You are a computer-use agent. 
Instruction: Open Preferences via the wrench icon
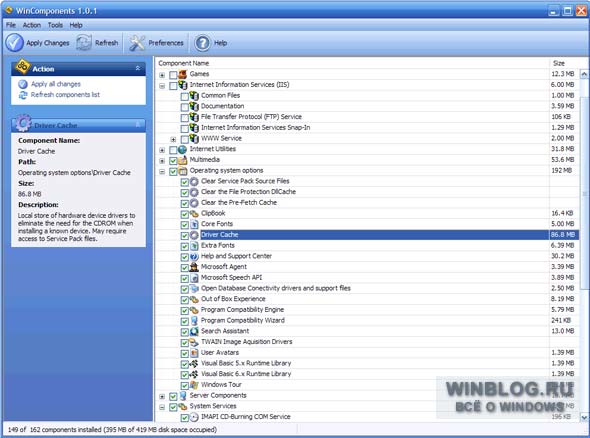pyautogui.click(x=137, y=43)
